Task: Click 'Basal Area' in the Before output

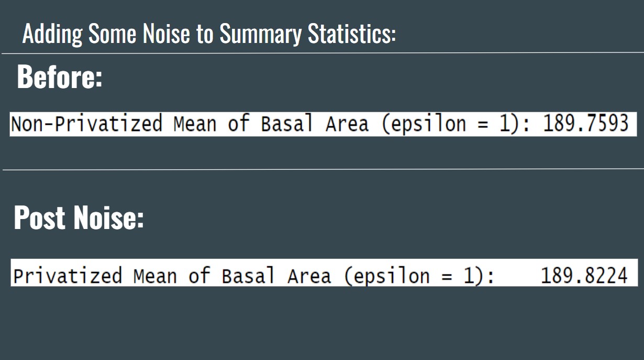Action: click(315, 124)
